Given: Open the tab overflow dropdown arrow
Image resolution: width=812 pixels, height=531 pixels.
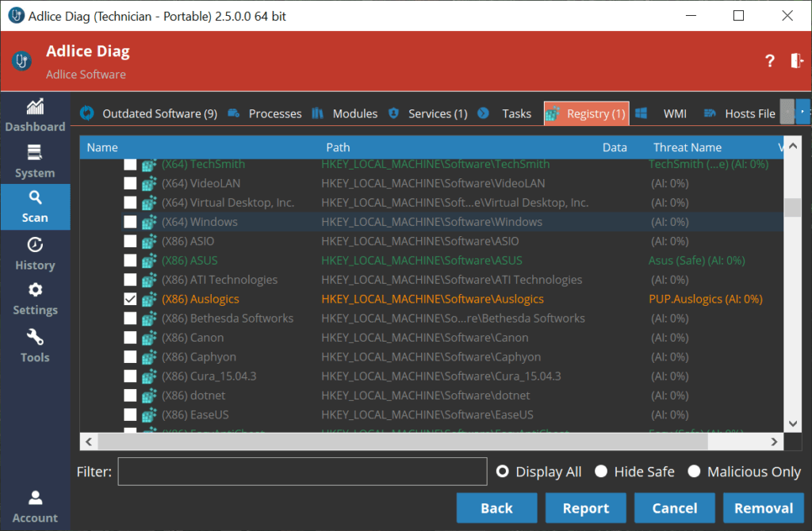Looking at the screenshot, I should point(802,113).
